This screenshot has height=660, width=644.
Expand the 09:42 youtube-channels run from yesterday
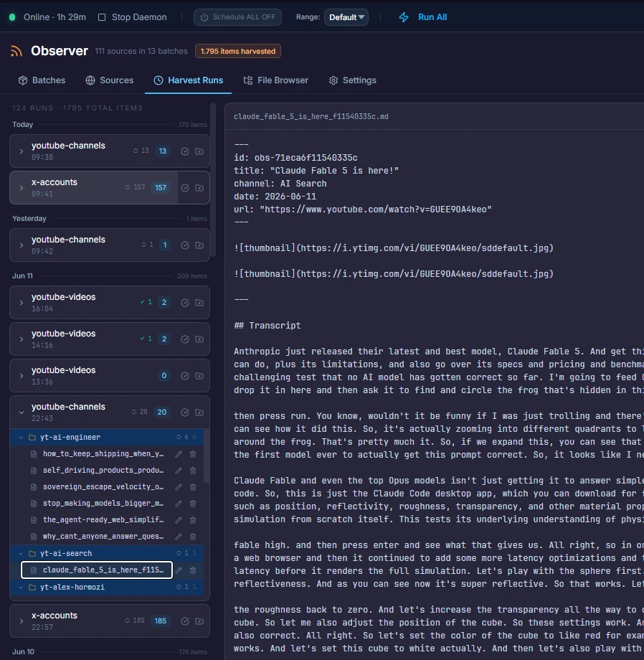(22, 245)
